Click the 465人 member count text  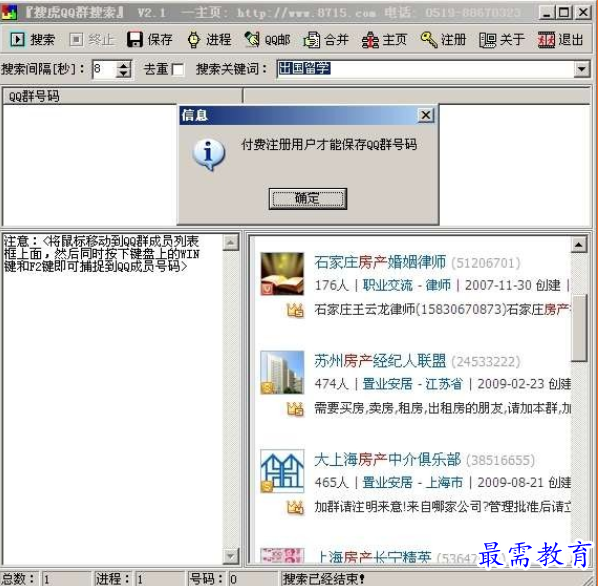pos(331,483)
